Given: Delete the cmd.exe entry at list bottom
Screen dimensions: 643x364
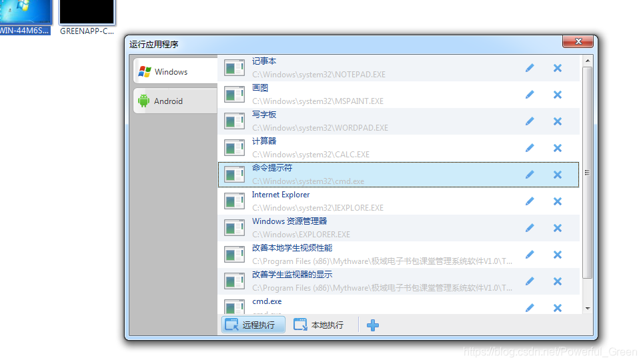Looking at the screenshot, I should tap(558, 308).
